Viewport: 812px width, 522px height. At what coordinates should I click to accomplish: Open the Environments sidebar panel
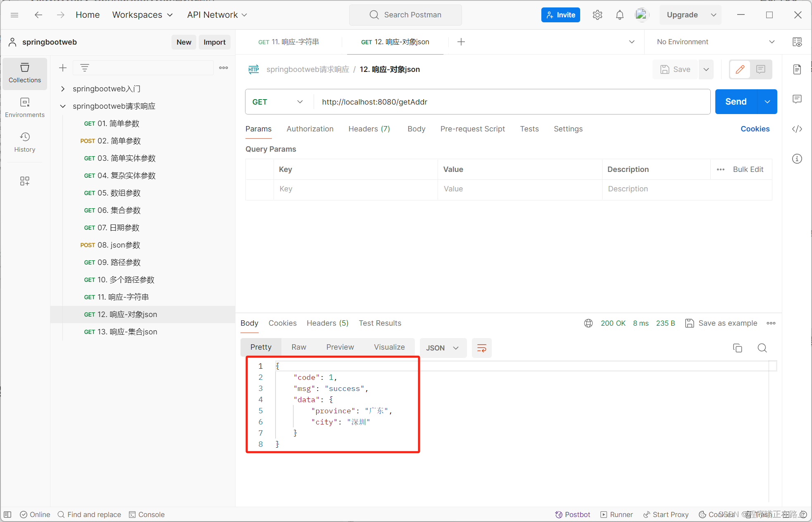click(x=25, y=108)
